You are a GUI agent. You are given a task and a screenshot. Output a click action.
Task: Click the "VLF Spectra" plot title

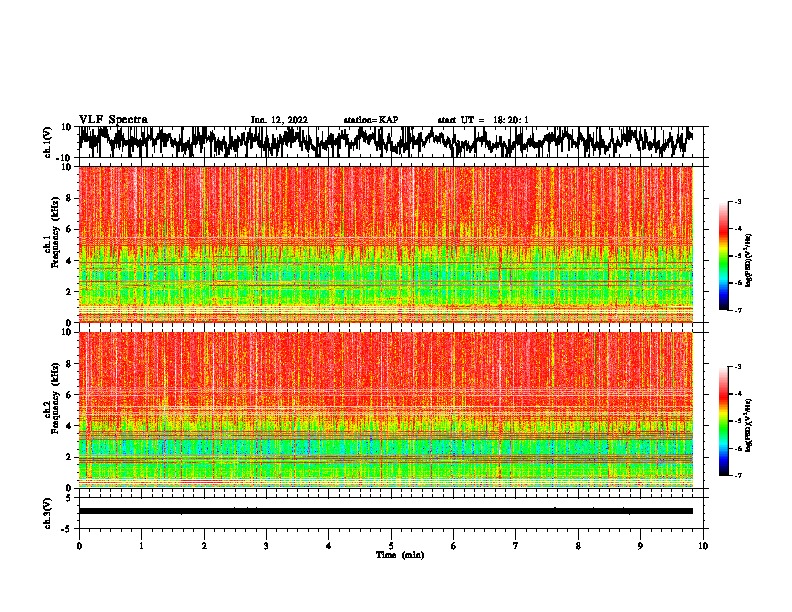coord(113,120)
